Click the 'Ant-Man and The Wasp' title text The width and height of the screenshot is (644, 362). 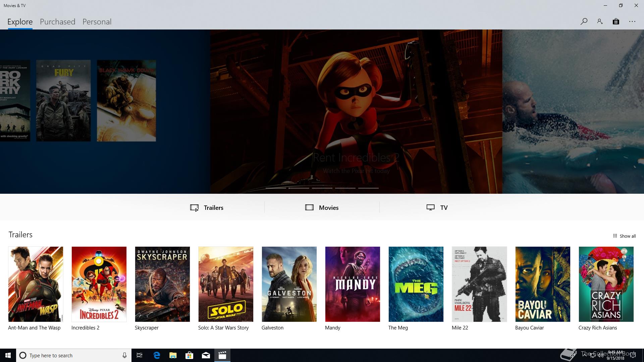[34, 328]
